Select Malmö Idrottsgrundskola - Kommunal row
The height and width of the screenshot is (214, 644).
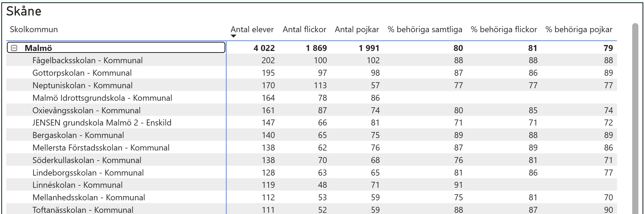point(102,98)
